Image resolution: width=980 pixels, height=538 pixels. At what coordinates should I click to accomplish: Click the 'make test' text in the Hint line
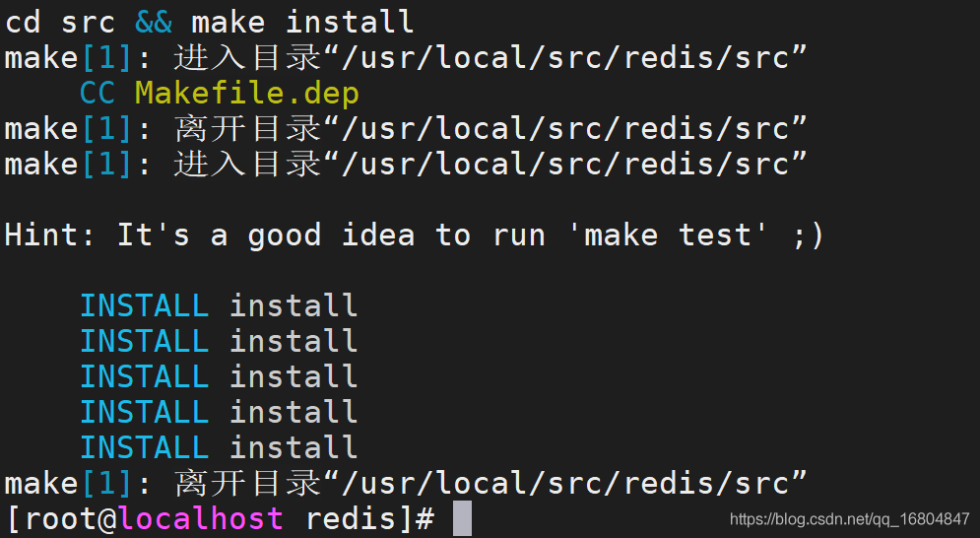[668, 235]
